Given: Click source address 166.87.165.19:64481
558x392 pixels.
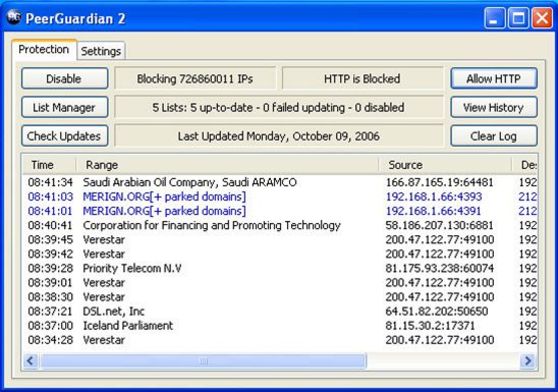Looking at the screenshot, I should 439,182.
